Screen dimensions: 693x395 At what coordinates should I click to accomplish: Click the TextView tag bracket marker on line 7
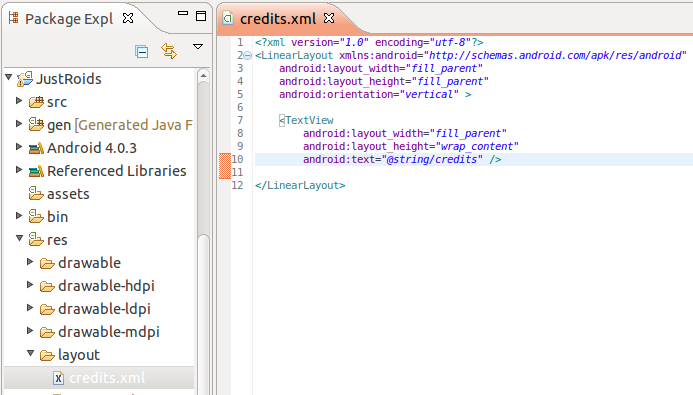(x=282, y=120)
